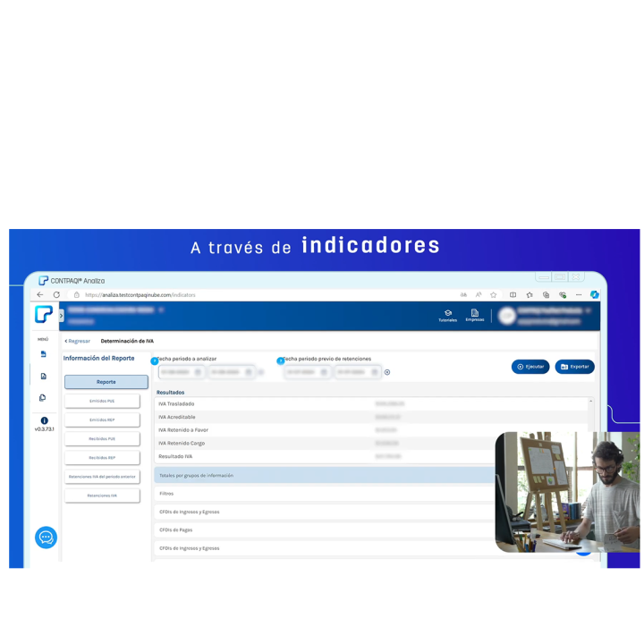644x644 pixels.
Task: Click the CONTPAQi logo atop the sidebar
Action: point(44,314)
